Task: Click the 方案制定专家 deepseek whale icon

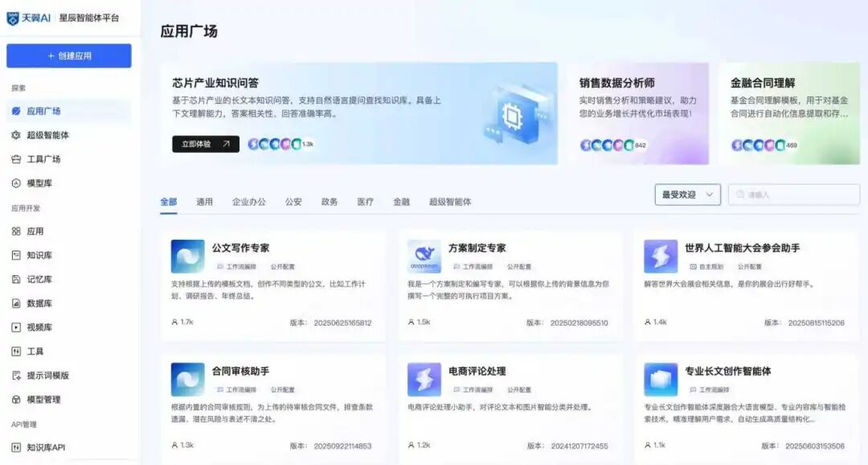Action: pyautogui.click(x=424, y=257)
